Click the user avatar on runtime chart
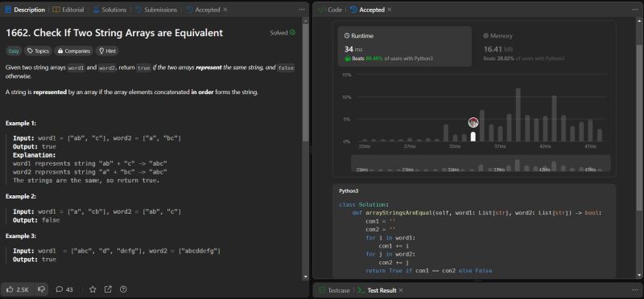 473,122
